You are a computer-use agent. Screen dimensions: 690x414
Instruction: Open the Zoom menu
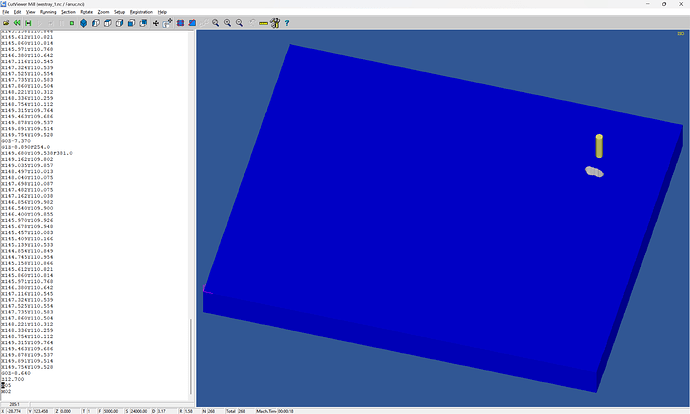(x=103, y=12)
